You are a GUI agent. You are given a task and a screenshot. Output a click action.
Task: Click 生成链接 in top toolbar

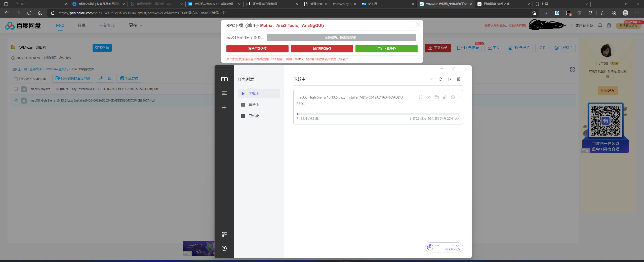pos(563,48)
